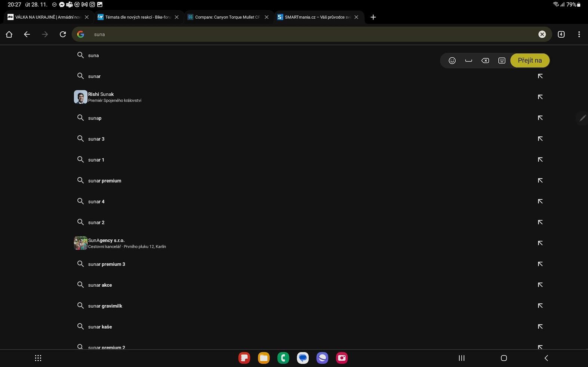This screenshot has height=367, width=588.
Task: Fill in suggestion arrow for Rishi Sunak
Action: 540,97
